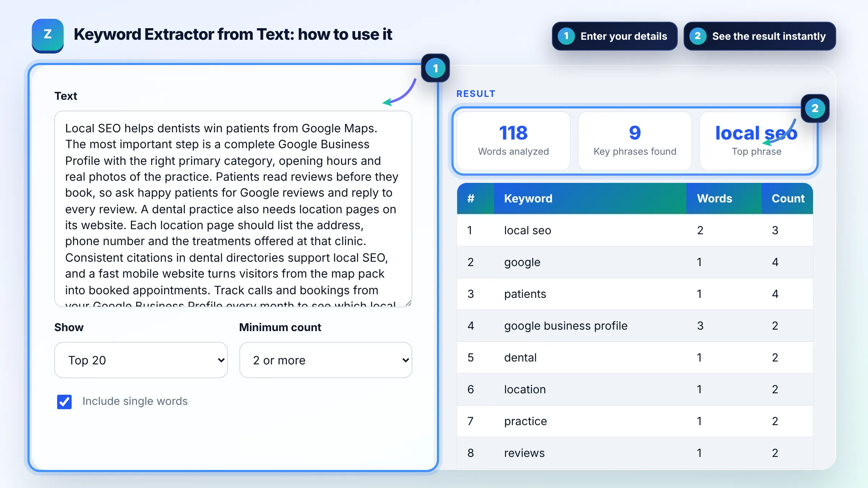Open the Minimum count dropdown
This screenshot has width=868, height=488.
coord(325,360)
